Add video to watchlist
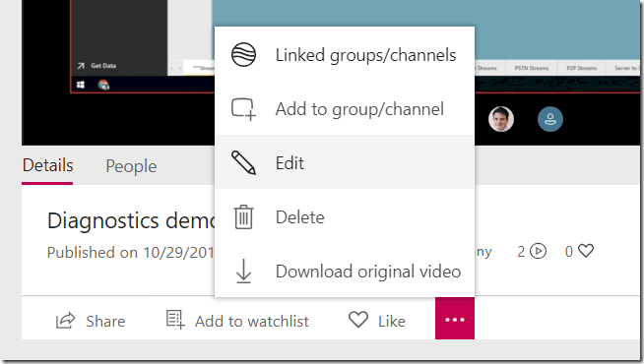Screen dimensions: 644x364 click(237, 321)
